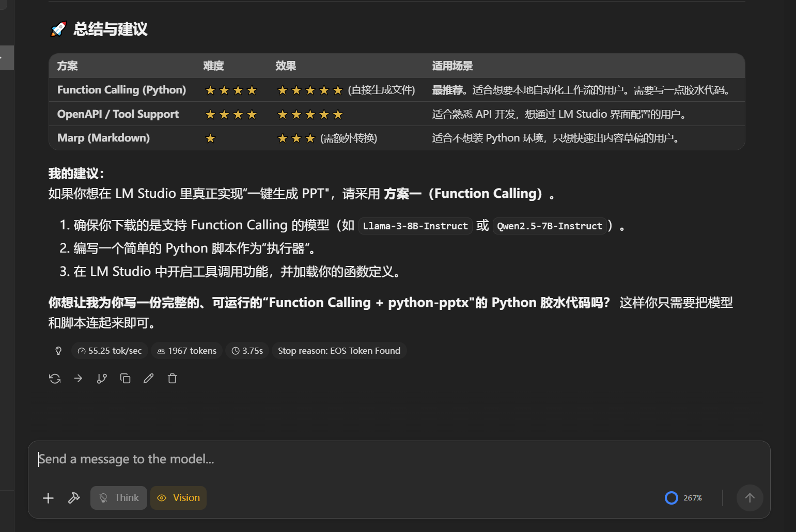Click the lightbulb icon beside generation stats
The image size is (796, 532).
point(58,351)
